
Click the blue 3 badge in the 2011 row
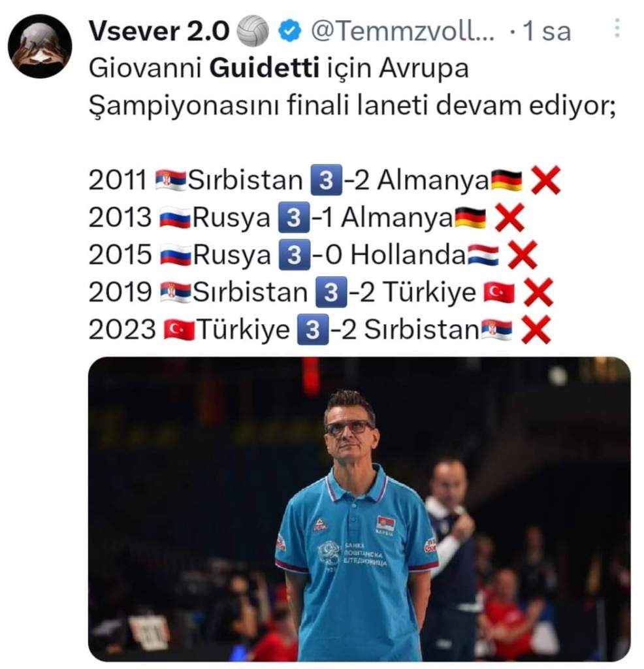(x=327, y=180)
